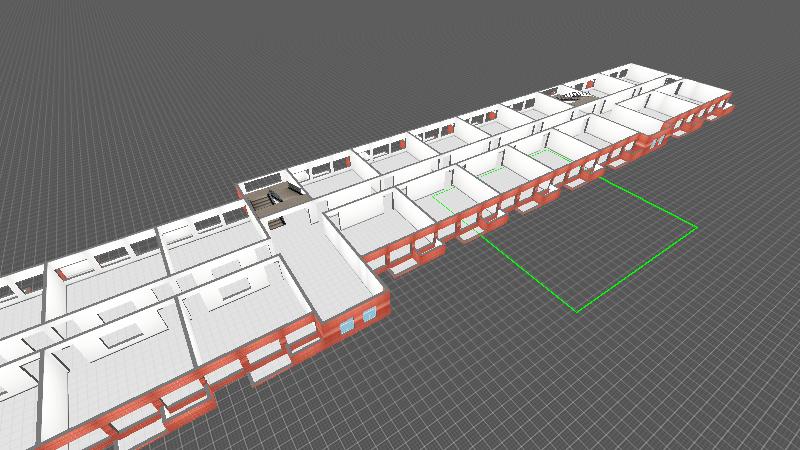This screenshot has width=800, height=450.
Task: Select the right blue window on the end wall
Action: (370, 315)
